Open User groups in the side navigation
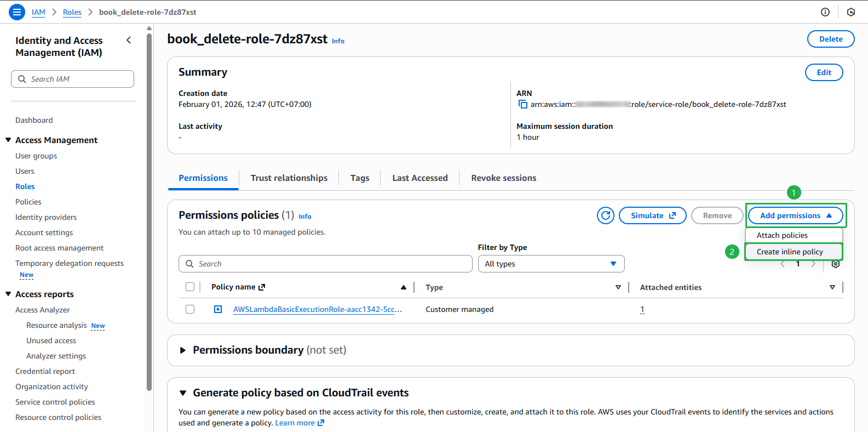Viewport: 868px width, 432px height. [x=36, y=156]
